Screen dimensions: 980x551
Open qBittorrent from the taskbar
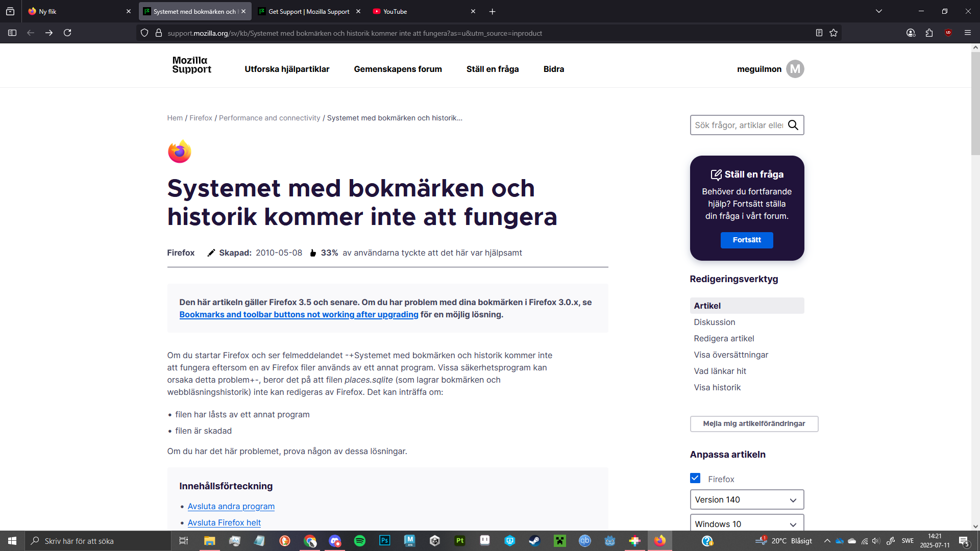(x=585, y=541)
